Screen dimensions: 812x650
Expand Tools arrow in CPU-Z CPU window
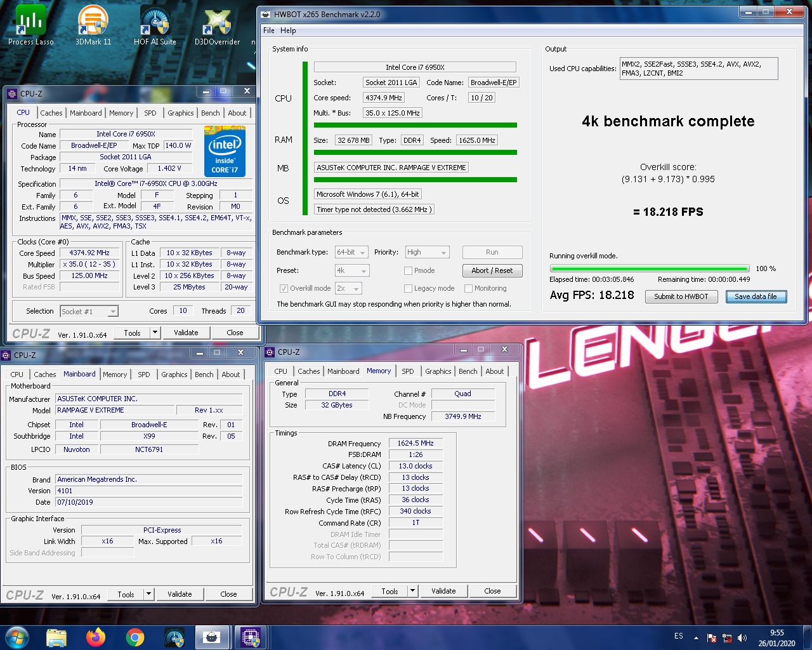[x=155, y=333]
